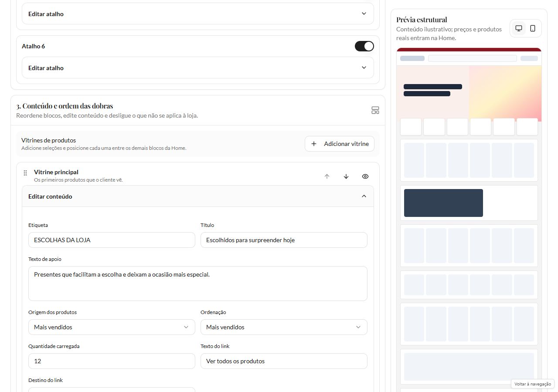Click the Prévia estrutural heading
558x392 pixels.
[422, 20]
